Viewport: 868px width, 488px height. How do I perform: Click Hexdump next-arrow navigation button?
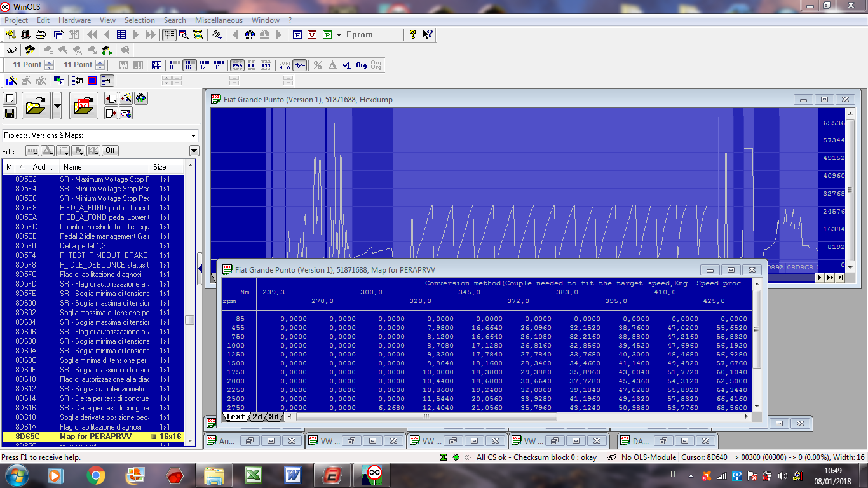pyautogui.click(x=820, y=278)
